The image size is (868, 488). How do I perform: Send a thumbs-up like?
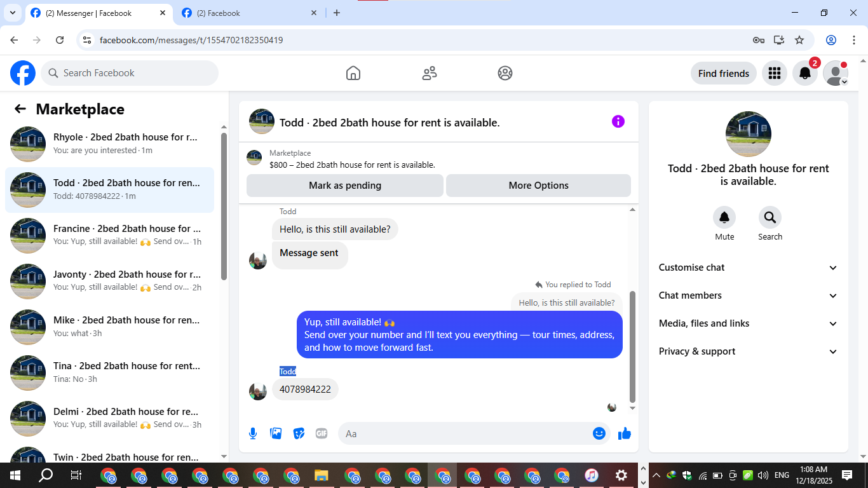point(625,433)
